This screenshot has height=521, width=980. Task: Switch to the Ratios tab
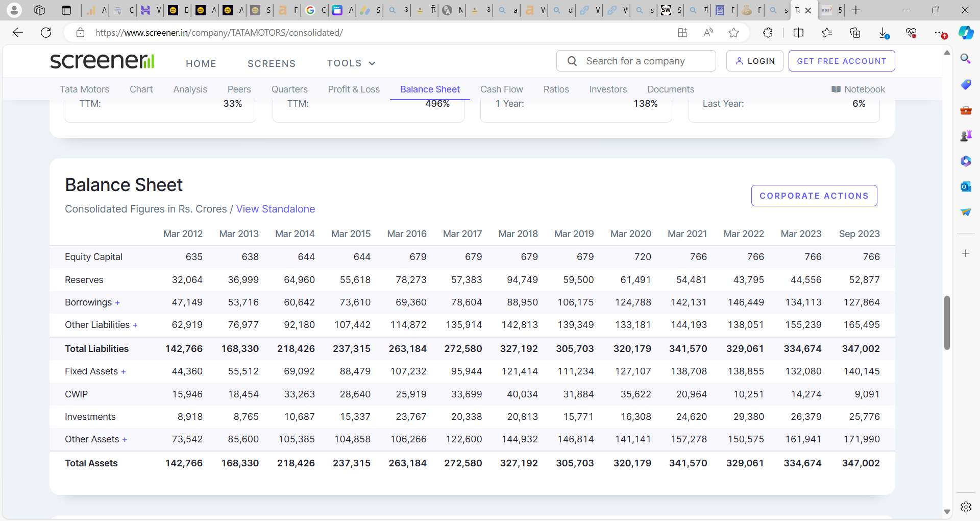556,89
